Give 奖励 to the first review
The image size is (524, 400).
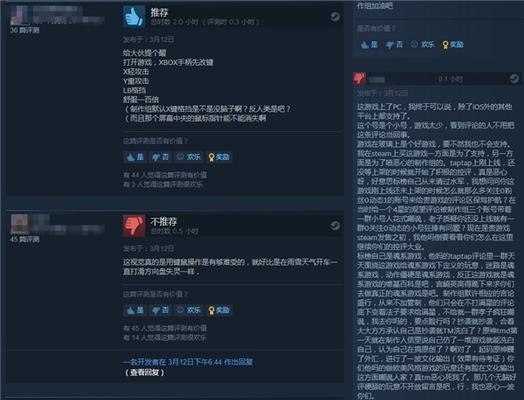pos(219,157)
